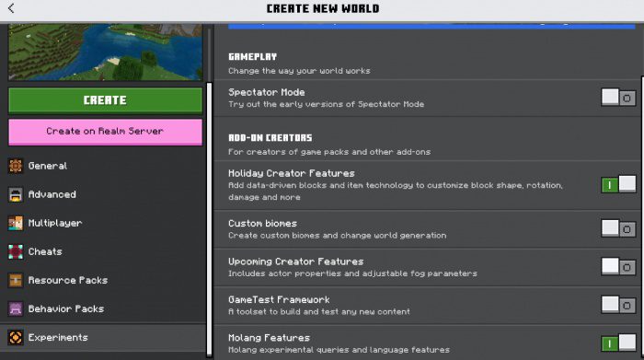Select the Cheats section icon
Image resolution: width=644 pixels, height=360 pixels.
[16, 251]
